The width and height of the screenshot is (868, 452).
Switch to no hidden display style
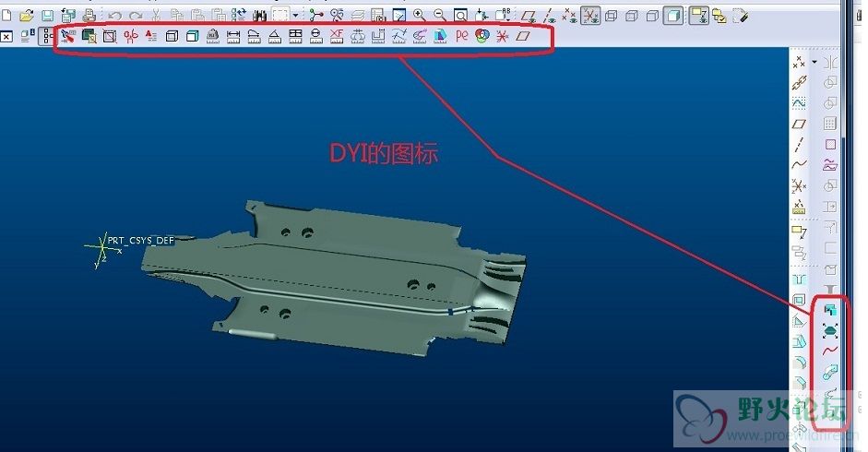pos(653,16)
